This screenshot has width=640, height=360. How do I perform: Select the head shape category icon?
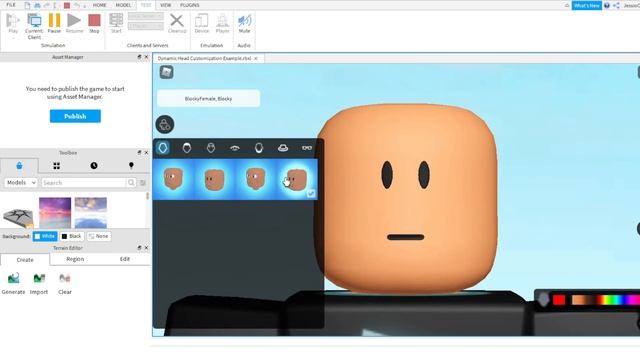pyautogui.click(x=163, y=148)
